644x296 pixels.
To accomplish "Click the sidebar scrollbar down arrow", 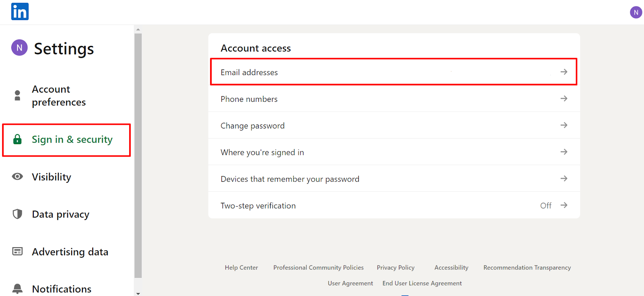I will (138, 294).
